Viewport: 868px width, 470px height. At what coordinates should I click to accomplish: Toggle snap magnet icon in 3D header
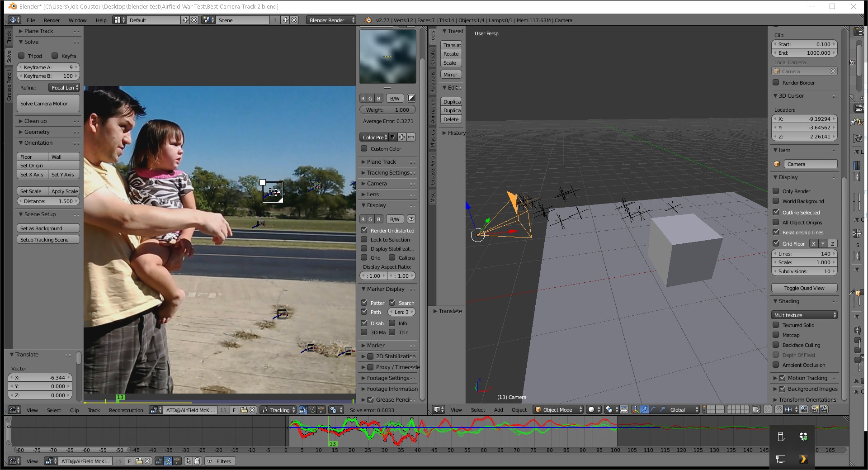point(778,409)
